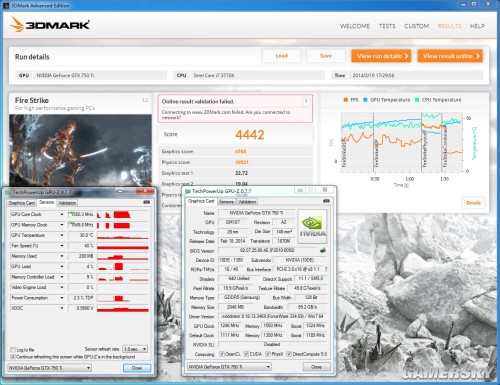Open the Validation tab in sensors window
The image size is (500, 385).
click(67, 203)
